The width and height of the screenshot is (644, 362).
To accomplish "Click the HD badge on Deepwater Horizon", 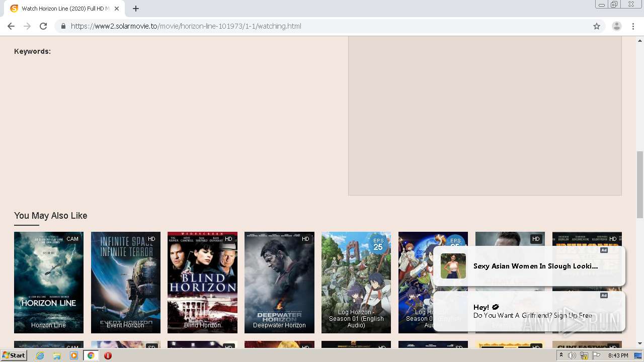I will pyautogui.click(x=305, y=239).
